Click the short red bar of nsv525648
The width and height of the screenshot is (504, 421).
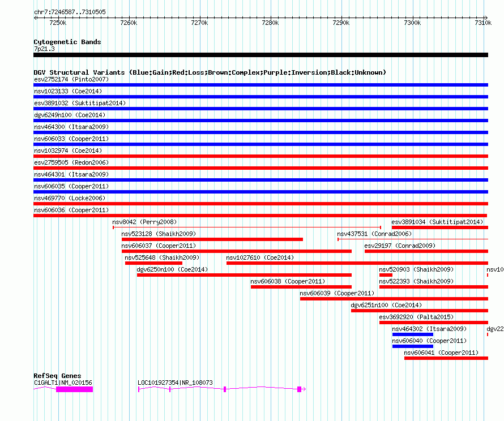point(153,263)
